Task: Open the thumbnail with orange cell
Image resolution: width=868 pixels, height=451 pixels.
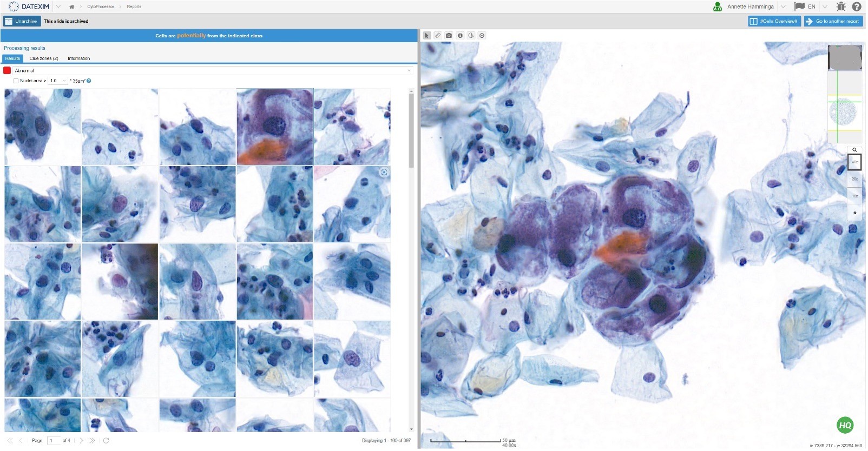Action: pos(275,127)
